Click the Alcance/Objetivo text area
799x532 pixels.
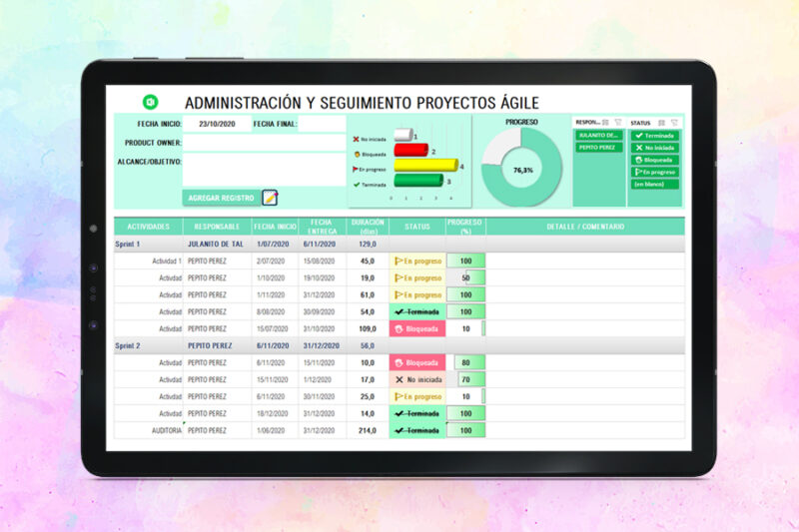point(265,170)
